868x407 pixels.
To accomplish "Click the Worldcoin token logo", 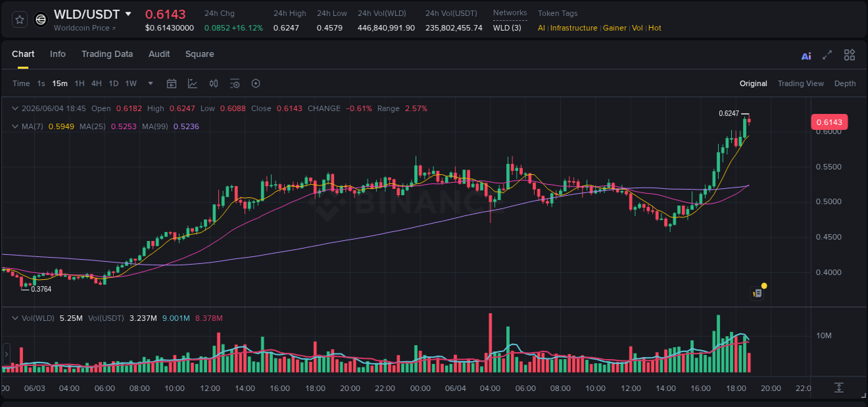I will click(x=41, y=19).
